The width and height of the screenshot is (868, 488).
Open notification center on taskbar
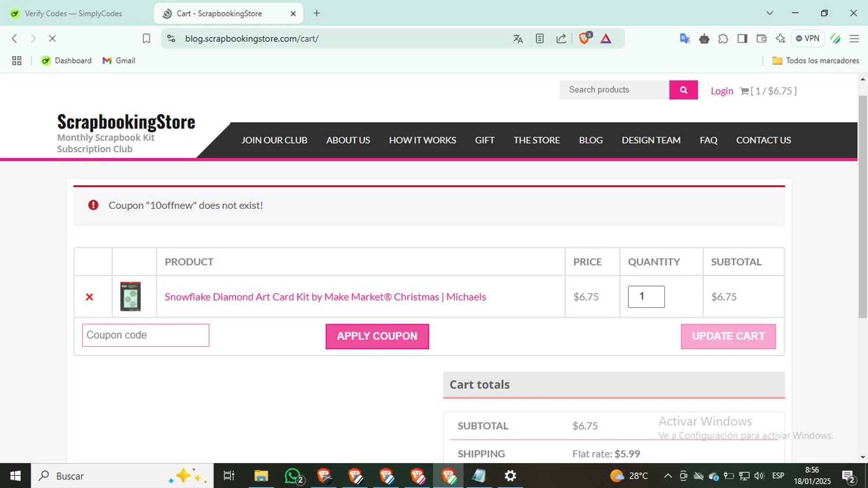(x=849, y=476)
